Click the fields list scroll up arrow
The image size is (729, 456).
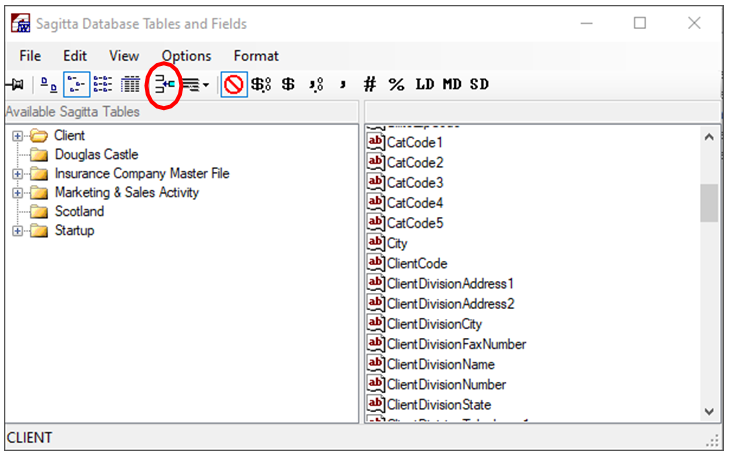(x=709, y=137)
